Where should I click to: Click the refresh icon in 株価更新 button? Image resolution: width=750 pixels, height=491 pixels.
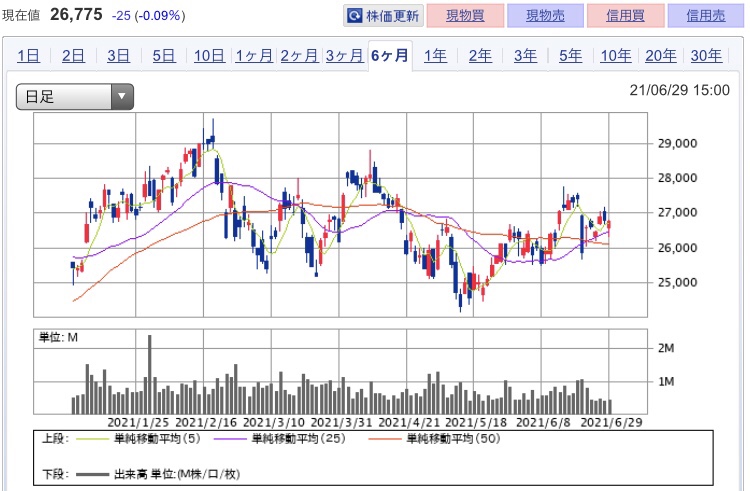tap(354, 16)
